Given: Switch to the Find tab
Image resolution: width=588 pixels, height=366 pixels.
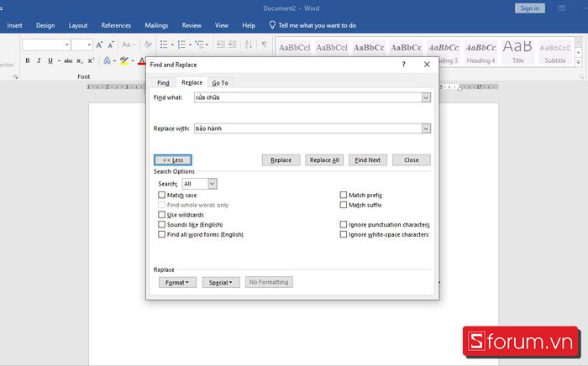Looking at the screenshot, I should (163, 83).
